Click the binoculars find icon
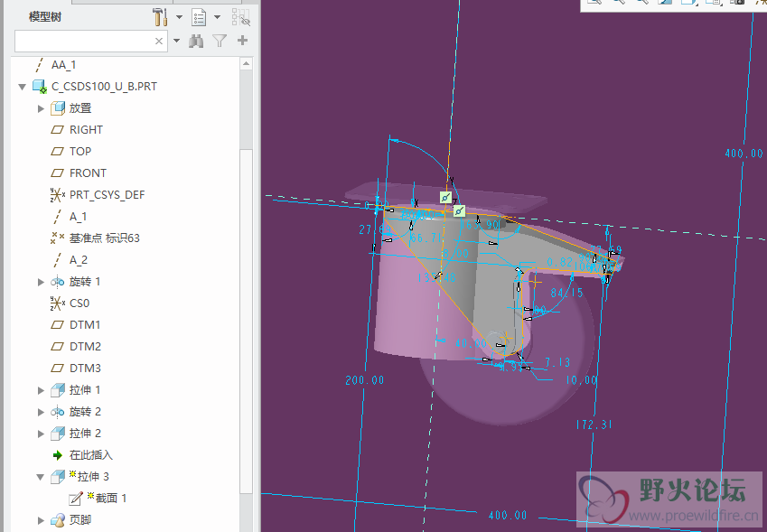Screen dimensions: 767x532 click(196, 41)
